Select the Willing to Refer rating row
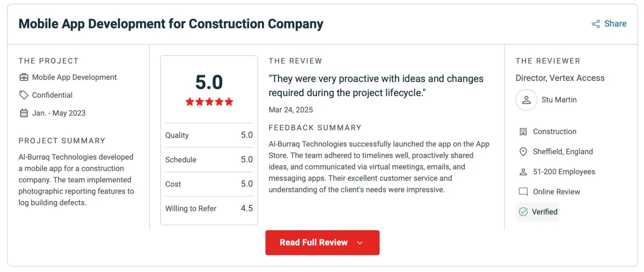The image size is (644, 272). (x=209, y=209)
